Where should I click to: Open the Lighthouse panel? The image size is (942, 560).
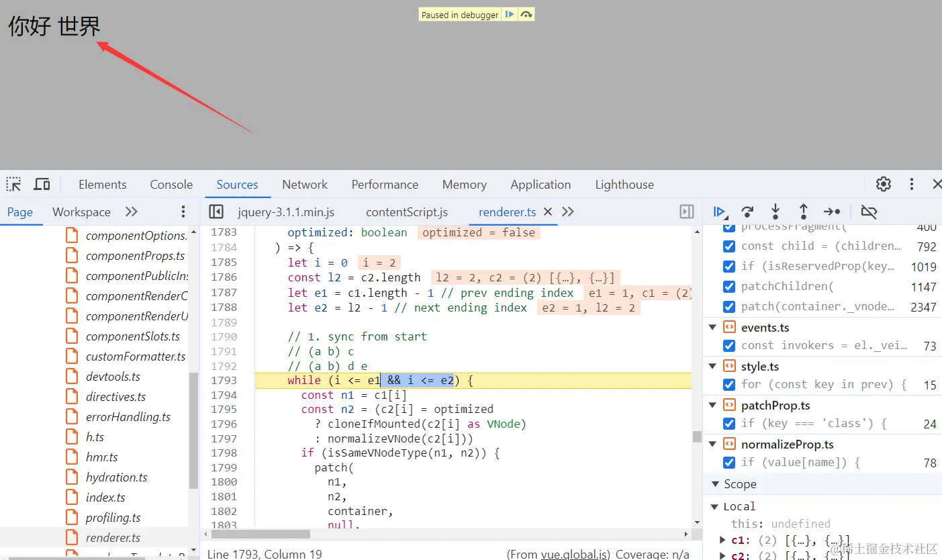click(624, 184)
